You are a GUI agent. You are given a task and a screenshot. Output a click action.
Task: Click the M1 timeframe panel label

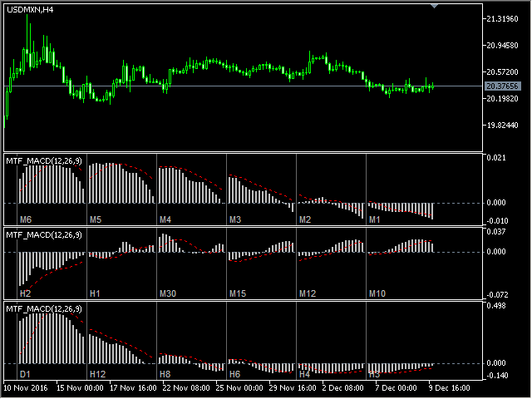coord(374,219)
